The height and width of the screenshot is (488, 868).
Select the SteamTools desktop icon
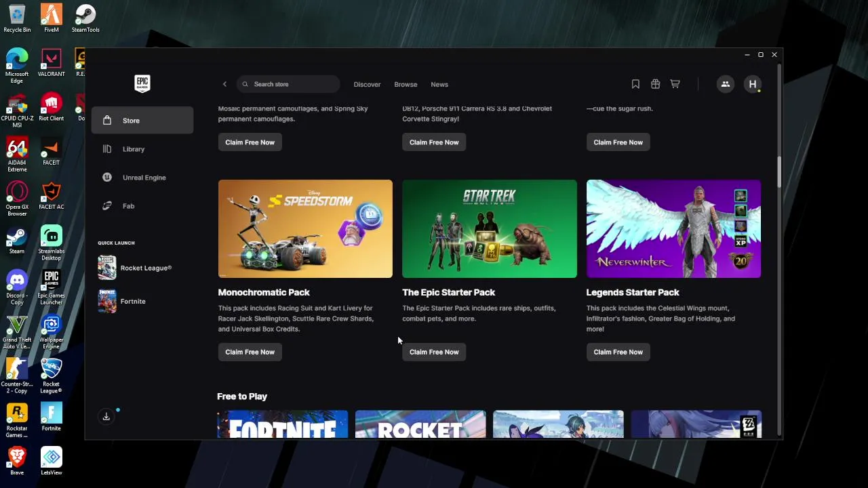coord(85,18)
